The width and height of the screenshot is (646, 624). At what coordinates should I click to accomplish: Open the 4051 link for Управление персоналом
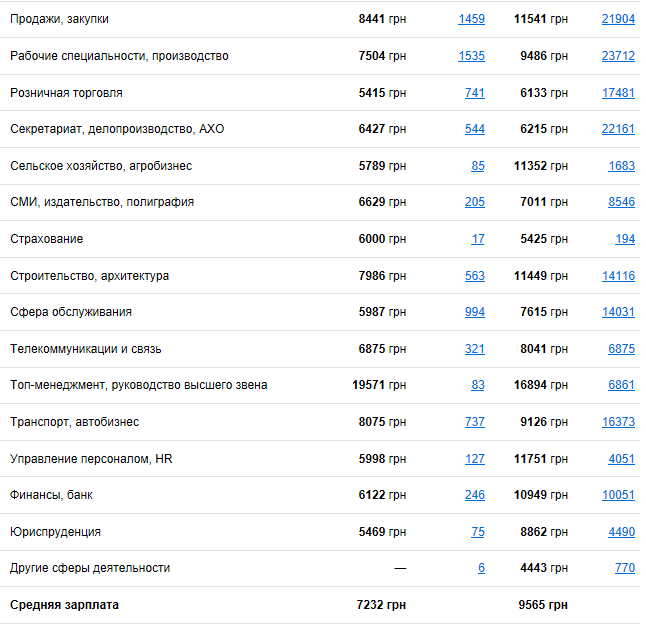(x=621, y=459)
